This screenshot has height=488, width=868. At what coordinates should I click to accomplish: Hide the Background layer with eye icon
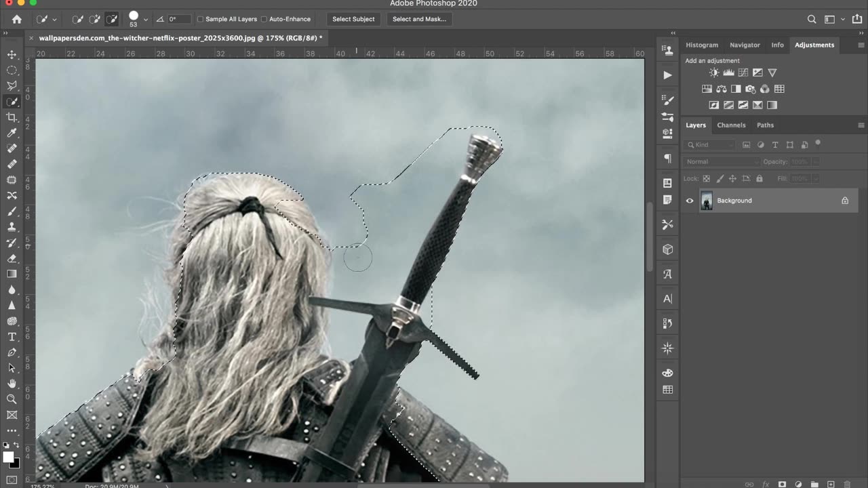tap(690, 201)
